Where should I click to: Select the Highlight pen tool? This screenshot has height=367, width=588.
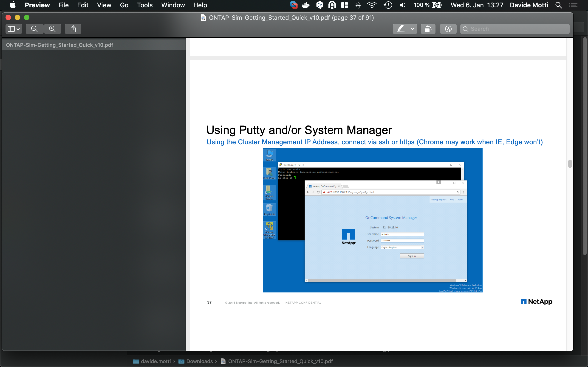coord(400,29)
